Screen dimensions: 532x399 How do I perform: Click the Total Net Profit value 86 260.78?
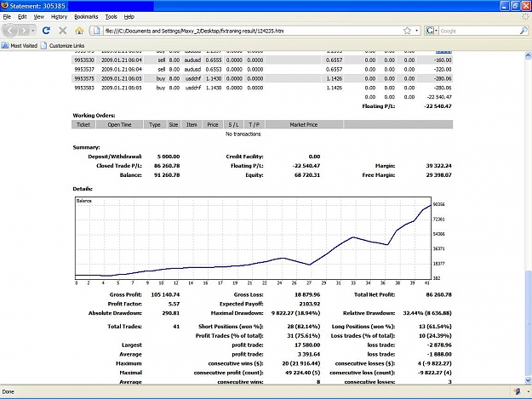438,294
